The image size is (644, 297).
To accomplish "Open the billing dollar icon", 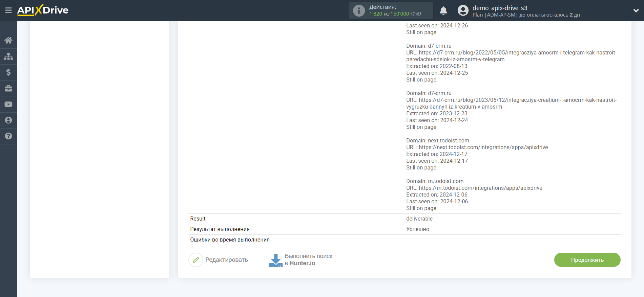I will (8, 72).
